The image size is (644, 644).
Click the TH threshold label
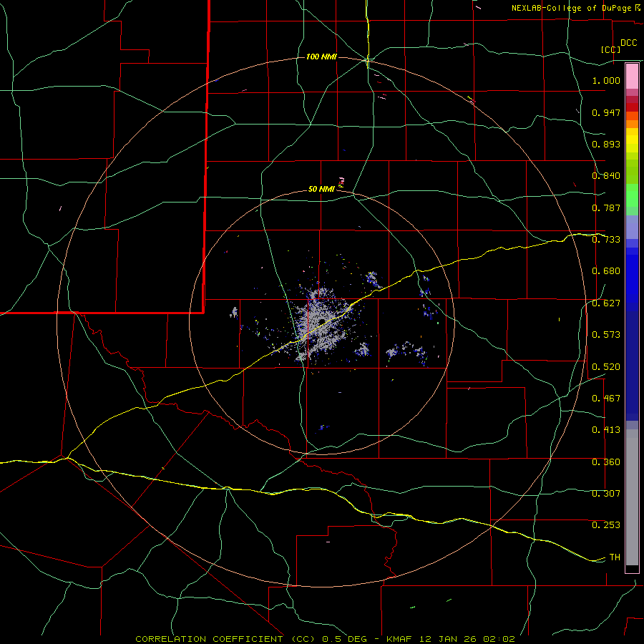tap(615, 557)
